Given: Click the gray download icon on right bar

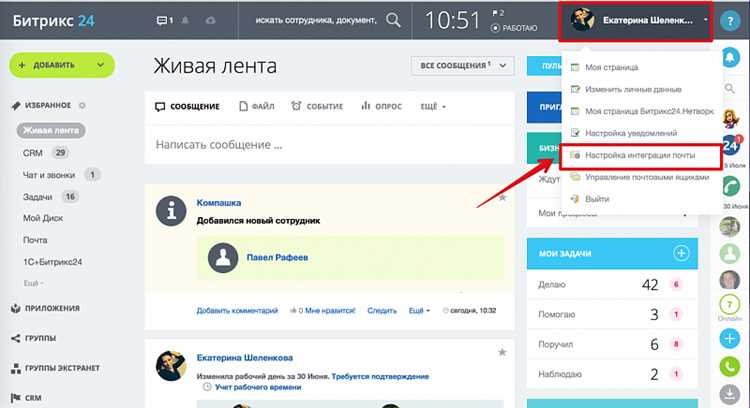Looking at the screenshot, I should click(x=729, y=394).
